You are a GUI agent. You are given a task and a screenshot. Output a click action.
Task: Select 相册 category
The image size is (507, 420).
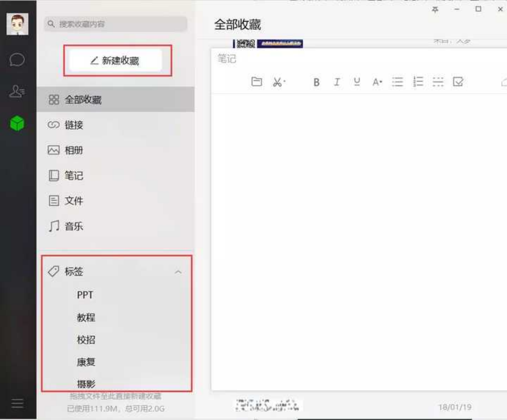point(115,150)
